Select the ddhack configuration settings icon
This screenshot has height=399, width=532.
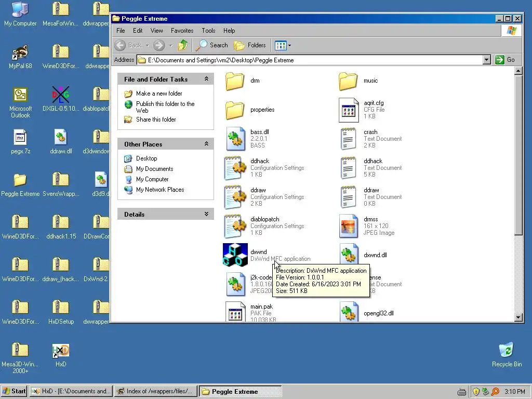click(x=235, y=168)
